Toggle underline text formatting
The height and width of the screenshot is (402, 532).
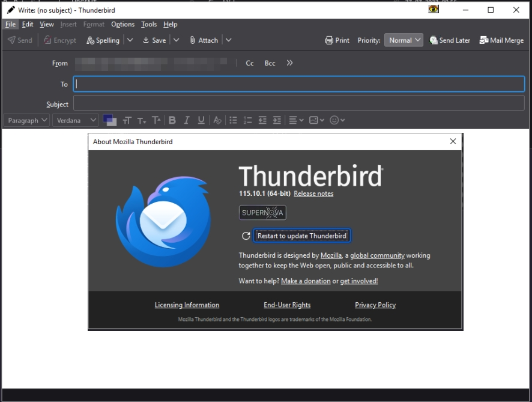[x=201, y=120]
